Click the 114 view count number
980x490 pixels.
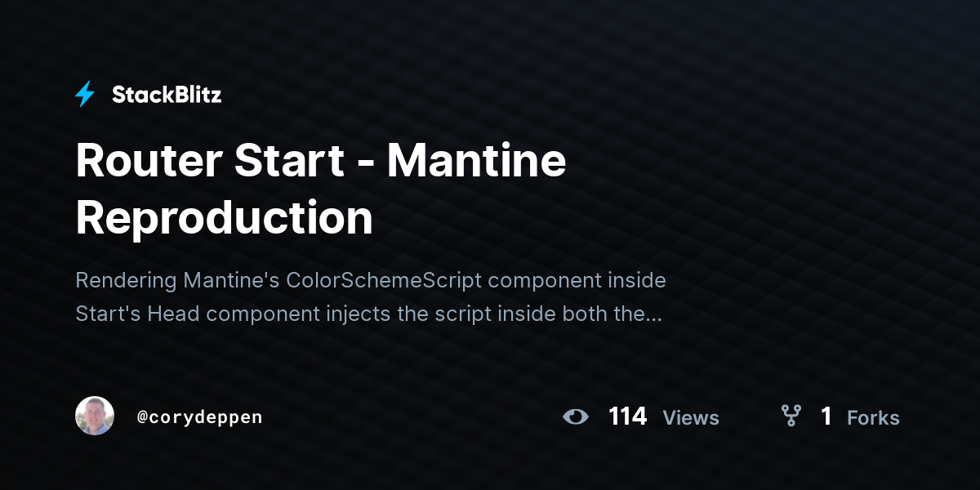(627, 416)
